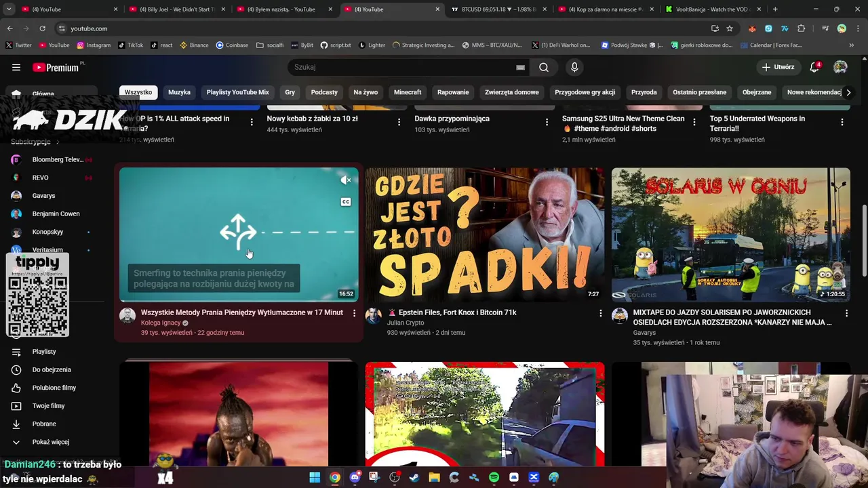Open Pobrane downloads in sidebar

coord(52,424)
